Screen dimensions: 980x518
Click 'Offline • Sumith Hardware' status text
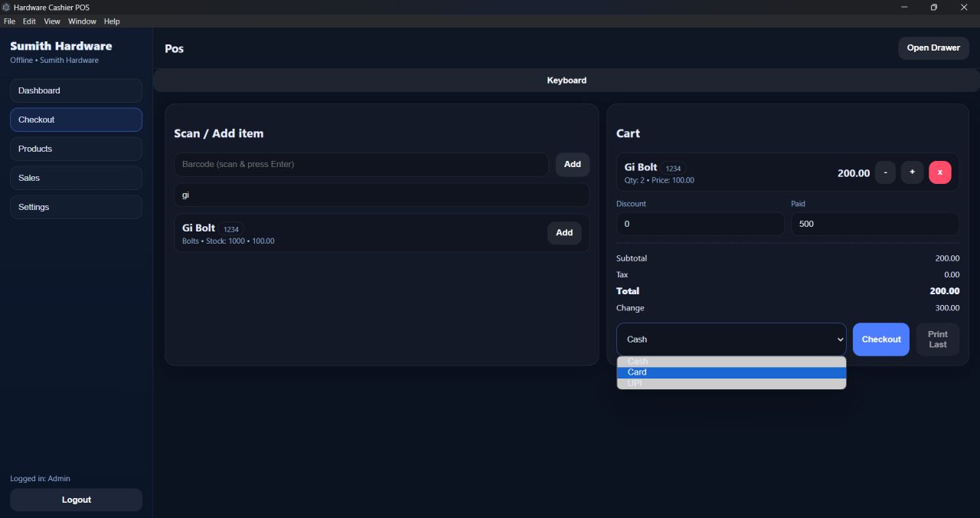tap(54, 61)
